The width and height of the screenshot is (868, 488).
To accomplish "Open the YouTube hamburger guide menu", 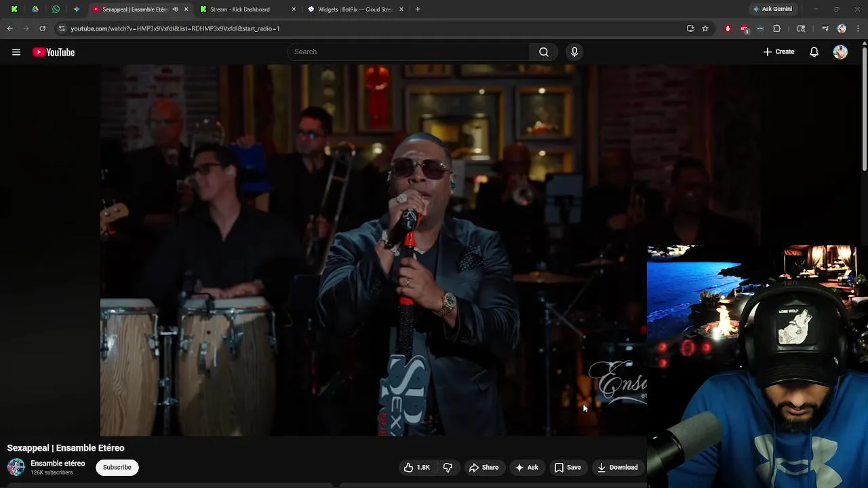I will tap(16, 52).
